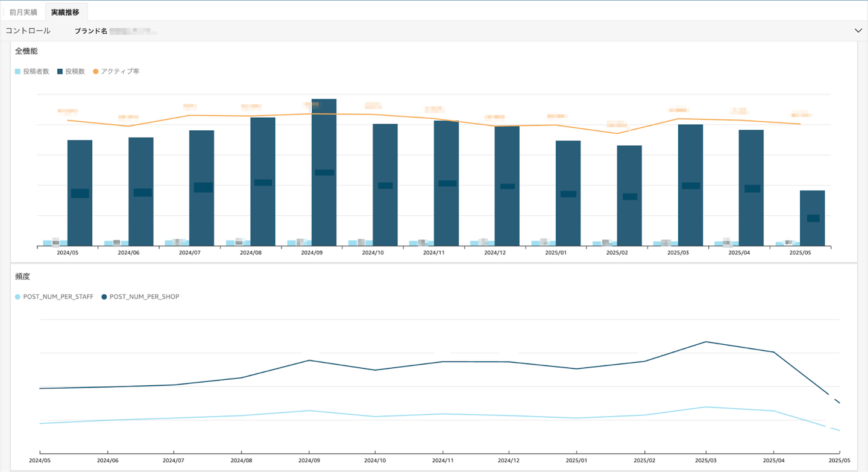Screen dimensions: 868x472
Task: Click the 全機能 chart title
Action: pos(27,51)
